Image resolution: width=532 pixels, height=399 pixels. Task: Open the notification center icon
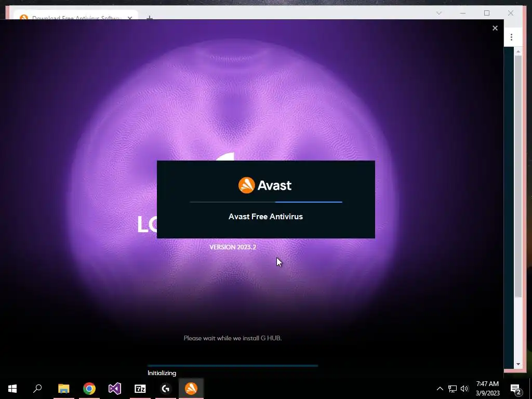(x=515, y=389)
